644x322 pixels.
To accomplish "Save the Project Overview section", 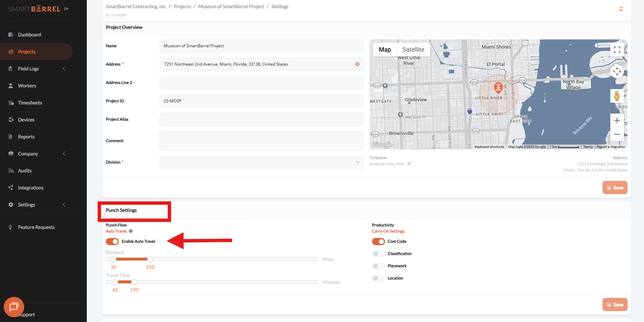I will (x=615, y=188).
